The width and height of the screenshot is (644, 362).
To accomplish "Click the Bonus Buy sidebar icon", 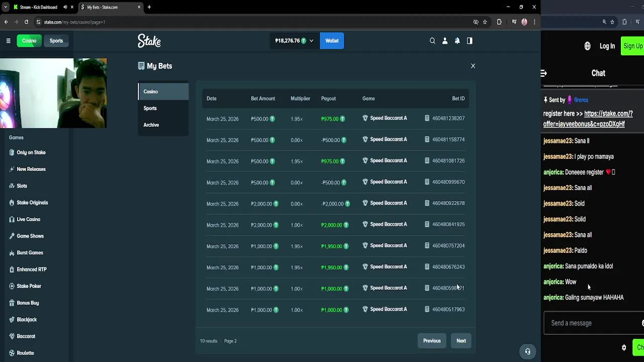I will 12,303.
